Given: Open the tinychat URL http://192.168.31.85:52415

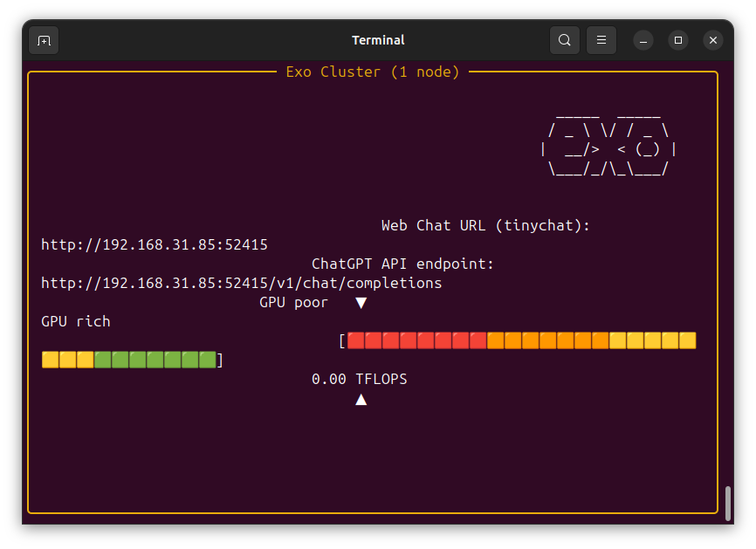Looking at the screenshot, I should [x=155, y=244].
